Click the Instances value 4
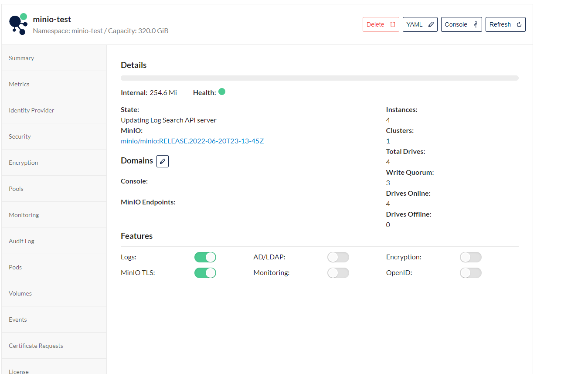Screen dimensions: 588x374 coord(388,120)
